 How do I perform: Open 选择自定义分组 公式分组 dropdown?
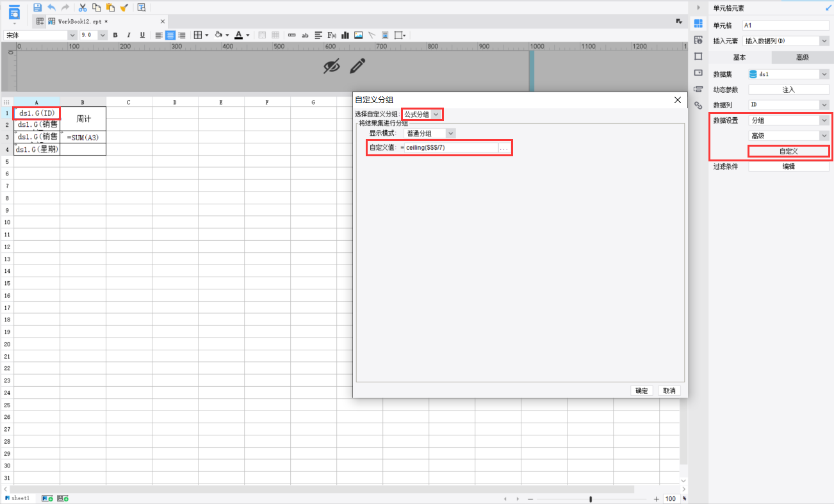[422, 114]
